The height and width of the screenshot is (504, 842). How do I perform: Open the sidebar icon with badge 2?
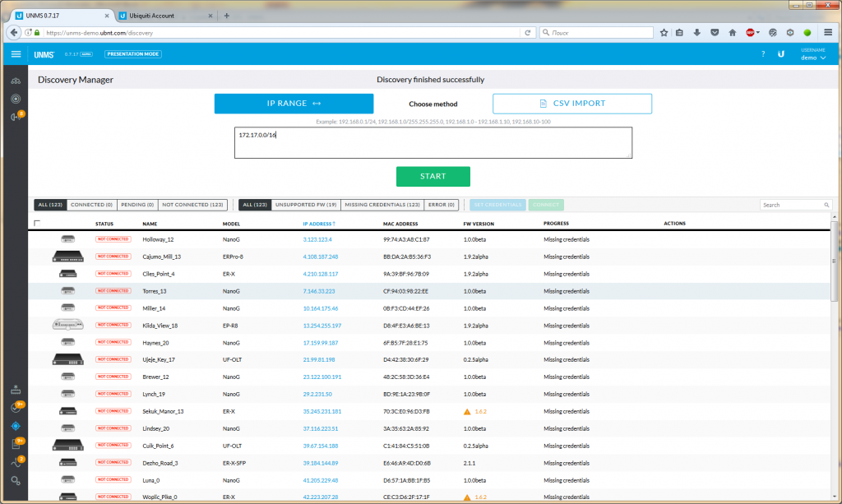[16, 462]
